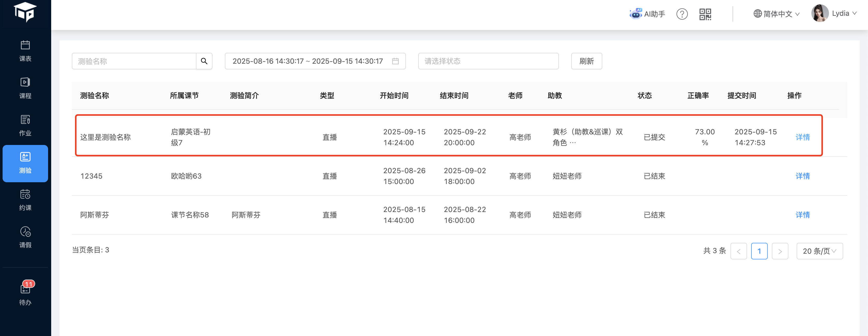Open the 作业 homework section

[x=25, y=126]
